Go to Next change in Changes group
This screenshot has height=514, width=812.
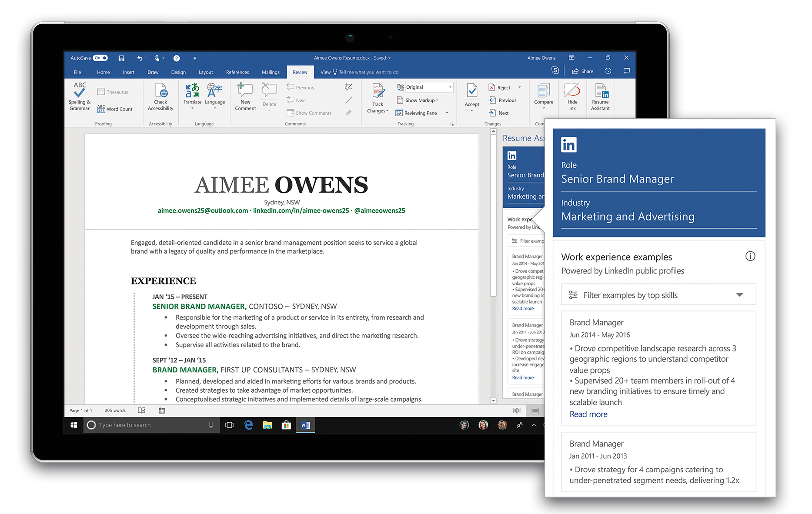pyautogui.click(x=499, y=113)
